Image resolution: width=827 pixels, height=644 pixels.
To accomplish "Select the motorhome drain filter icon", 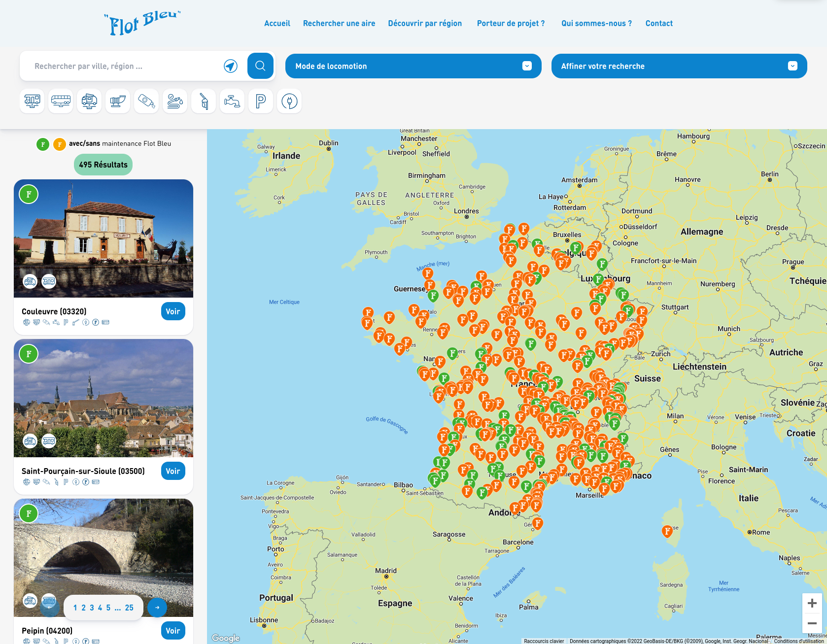I will (x=32, y=101).
